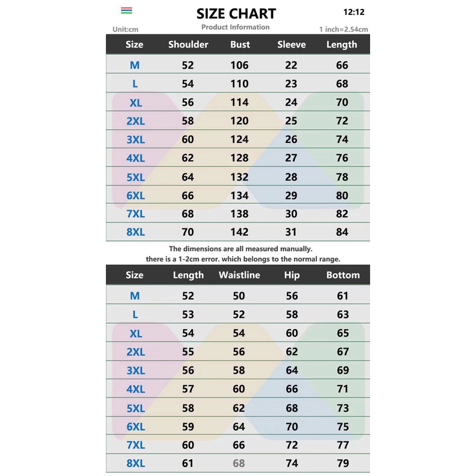476x476 pixels.
Task: Select the Product Information subtitle
Action: pos(235,27)
